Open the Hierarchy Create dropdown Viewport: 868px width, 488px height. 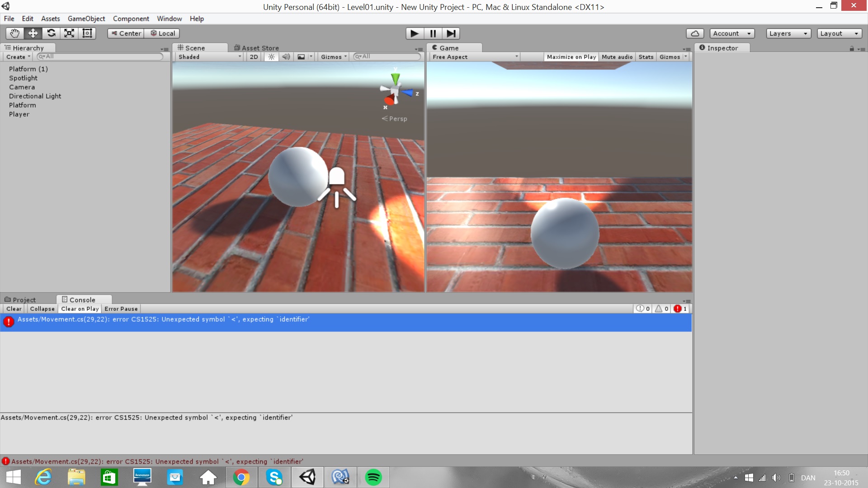tap(18, 57)
